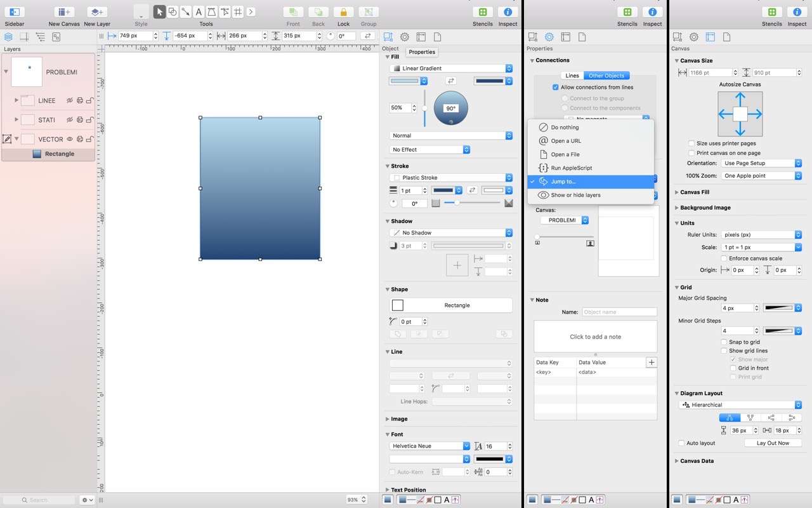Select the Text tool in toolbar
The height and width of the screenshot is (508, 812).
click(199, 12)
